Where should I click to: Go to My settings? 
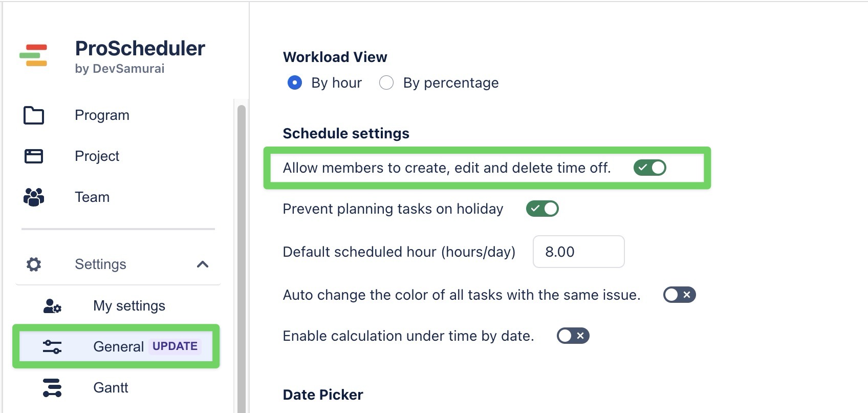point(128,306)
